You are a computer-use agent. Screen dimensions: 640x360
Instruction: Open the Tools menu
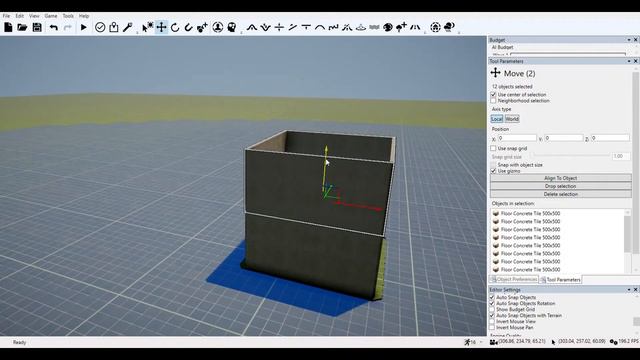tap(68, 16)
